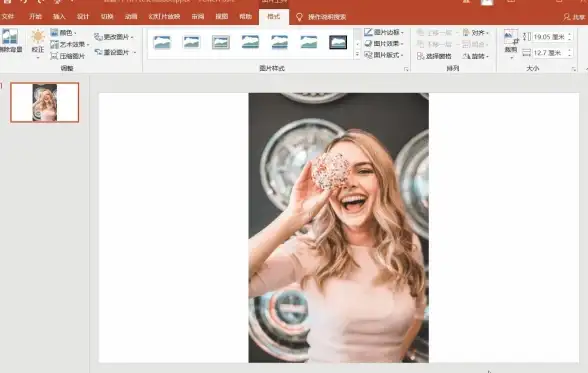Click the width spinner arrows

(x=570, y=53)
